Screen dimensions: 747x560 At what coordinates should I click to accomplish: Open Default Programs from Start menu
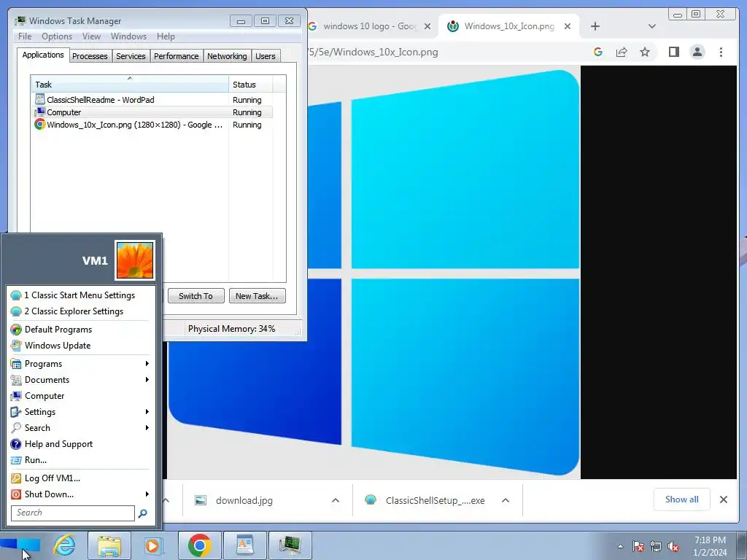click(80, 330)
